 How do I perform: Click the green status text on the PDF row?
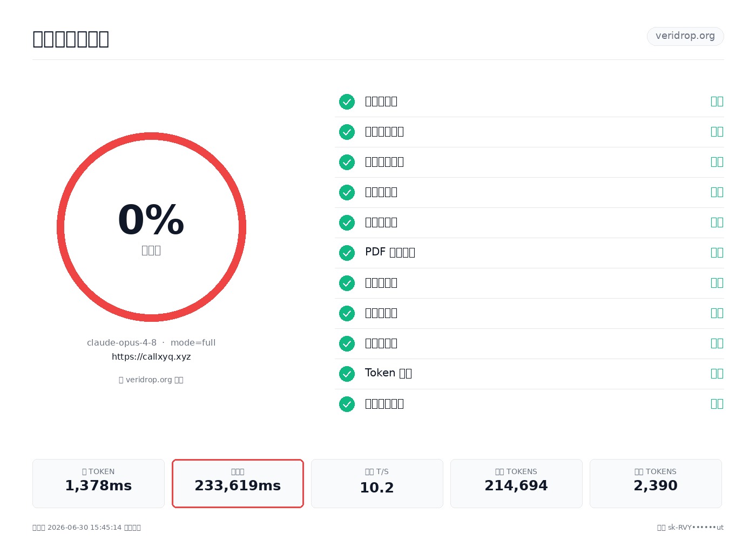717,253
